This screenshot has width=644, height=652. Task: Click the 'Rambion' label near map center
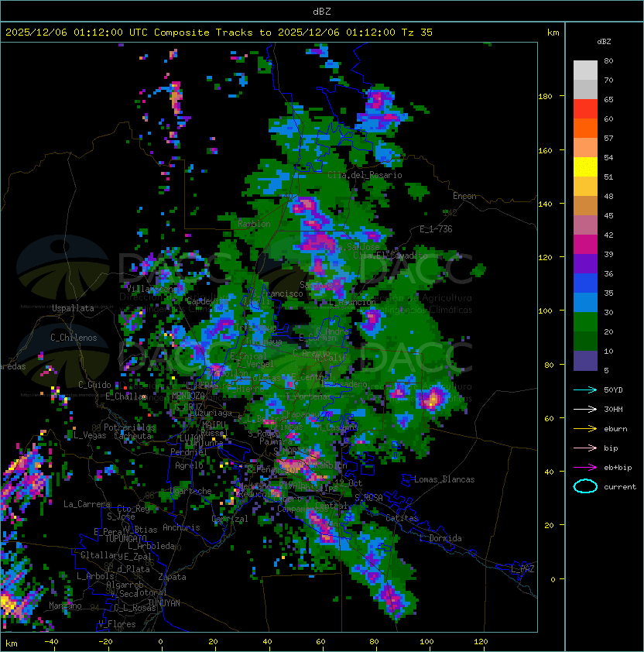pyautogui.click(x=254, y=224)
